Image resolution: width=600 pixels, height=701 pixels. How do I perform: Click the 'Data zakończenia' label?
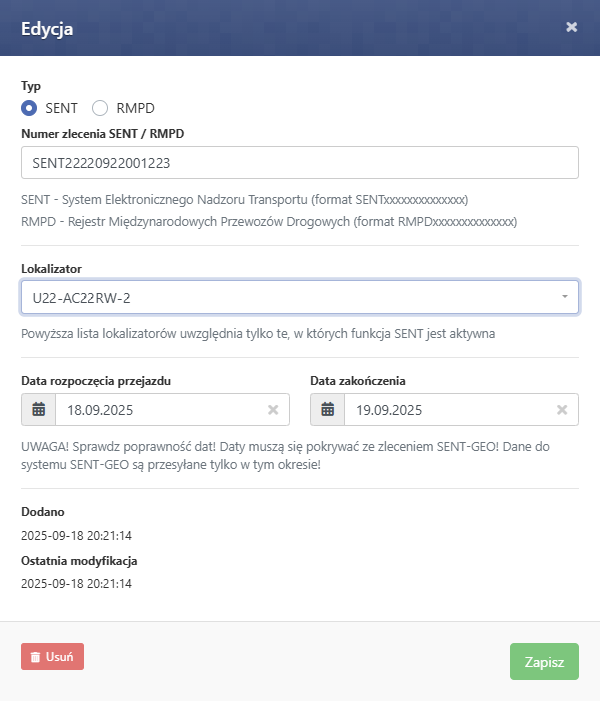click(x=358, y=381)
